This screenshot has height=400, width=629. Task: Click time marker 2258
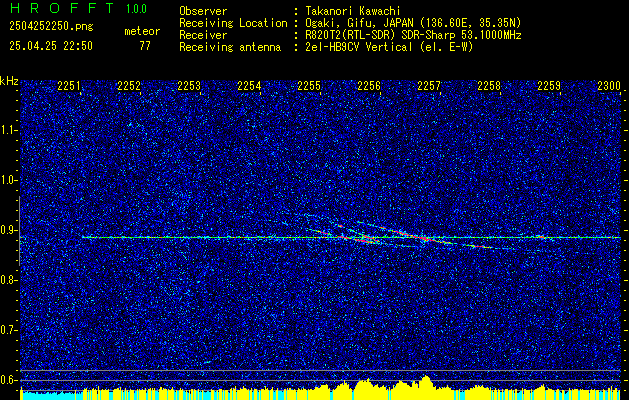[x=489, y=86]
